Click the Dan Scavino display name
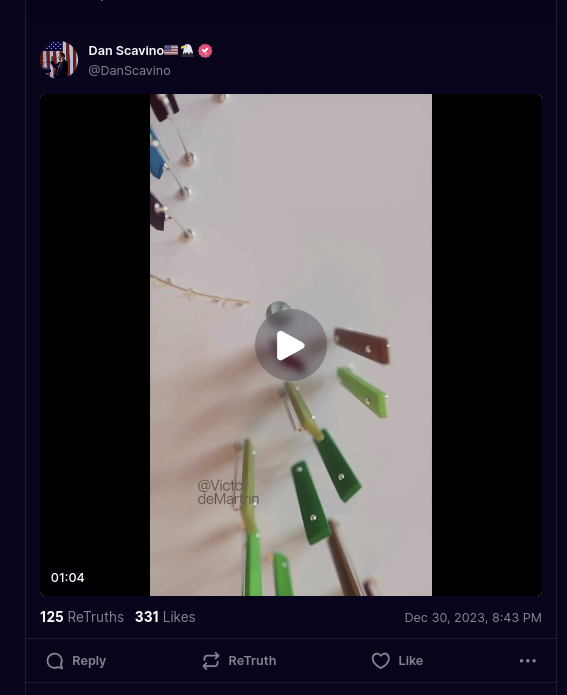567x695 pixels. (x=126, y=51)
